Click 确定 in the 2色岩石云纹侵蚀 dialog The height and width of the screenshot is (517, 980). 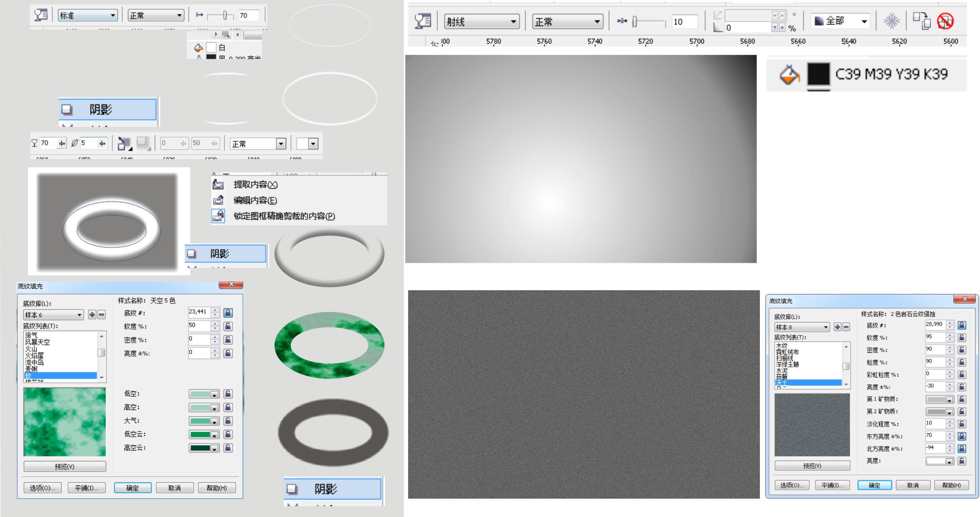pos(874,485)
